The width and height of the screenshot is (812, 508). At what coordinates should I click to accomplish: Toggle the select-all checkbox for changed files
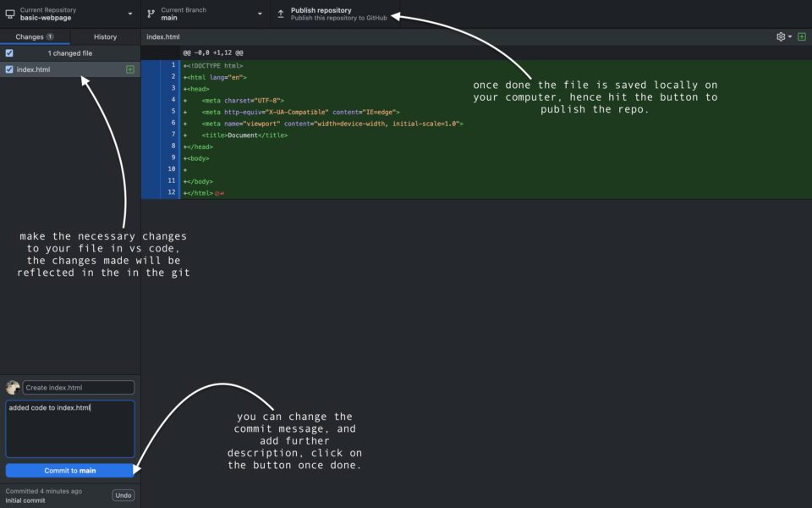[8, 52]
